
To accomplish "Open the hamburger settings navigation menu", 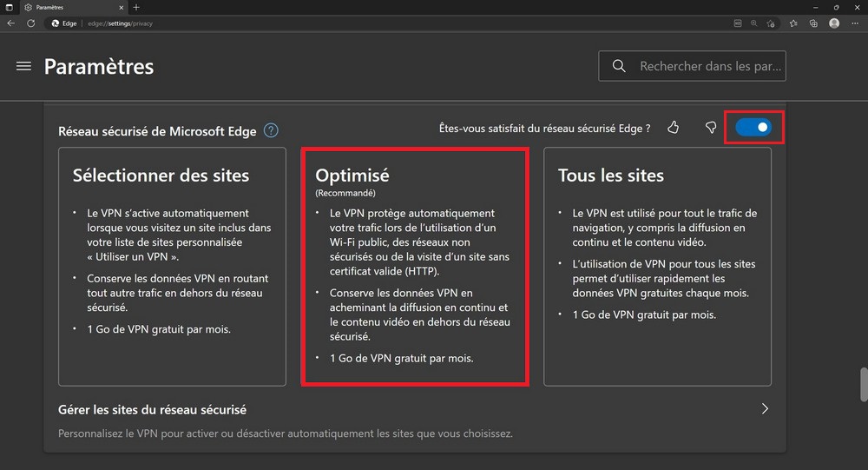I will click(x=23, y=67).
